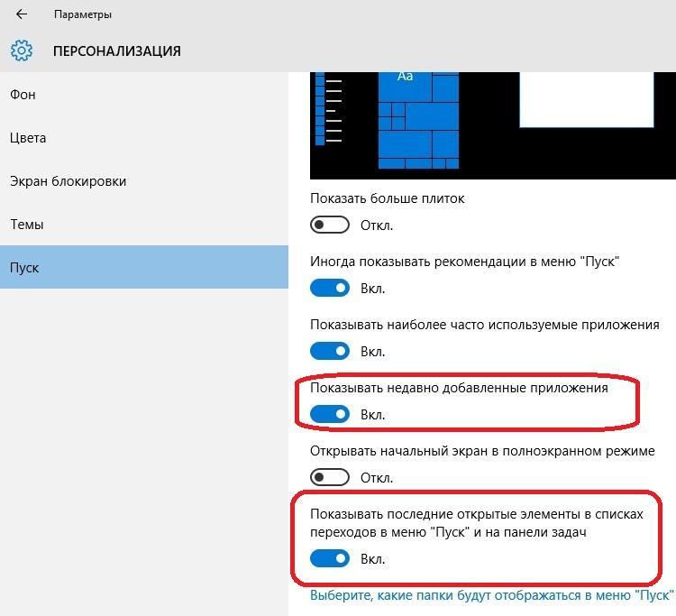This screenshot has width=676, height=616.
Task: Turn off most used apps toggle
Action: point(329,351)
